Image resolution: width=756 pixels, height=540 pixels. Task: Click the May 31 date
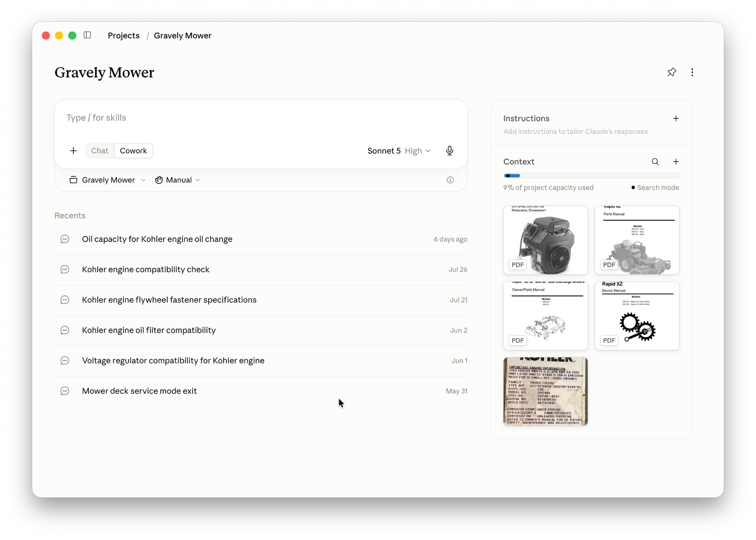pos(457,391)
